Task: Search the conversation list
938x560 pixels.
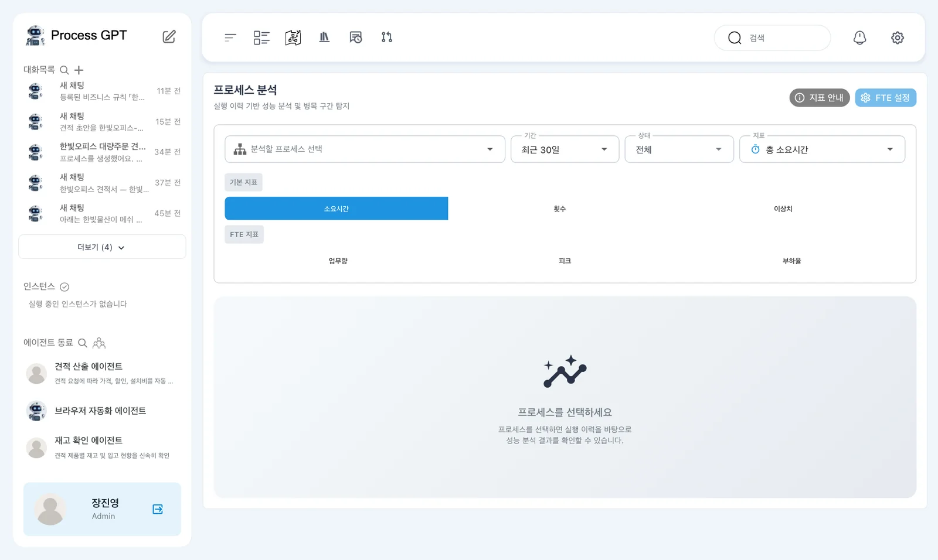Action: (64, 70)
